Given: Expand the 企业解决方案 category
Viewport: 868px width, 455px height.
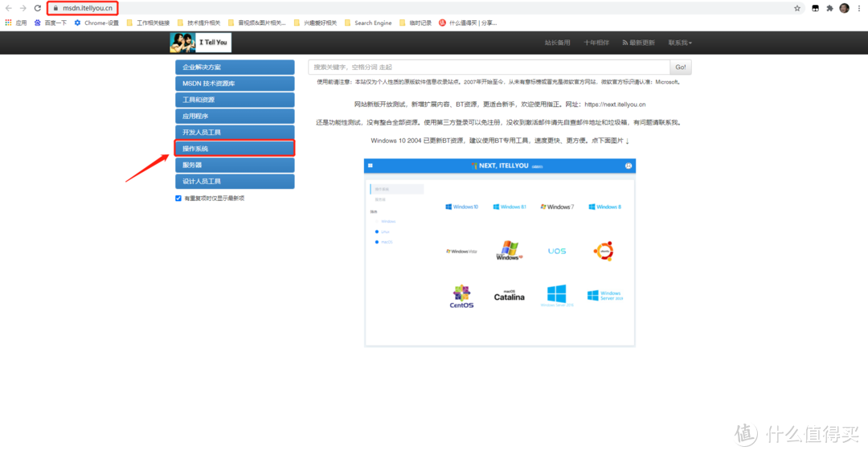Looking at the screenshot, I should pos(235,67).
